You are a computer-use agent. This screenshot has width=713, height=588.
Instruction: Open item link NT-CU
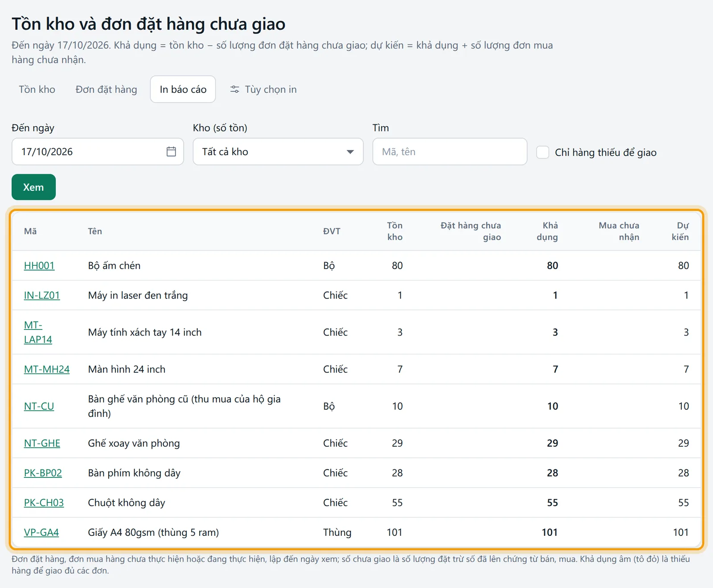tap(39, 406)
